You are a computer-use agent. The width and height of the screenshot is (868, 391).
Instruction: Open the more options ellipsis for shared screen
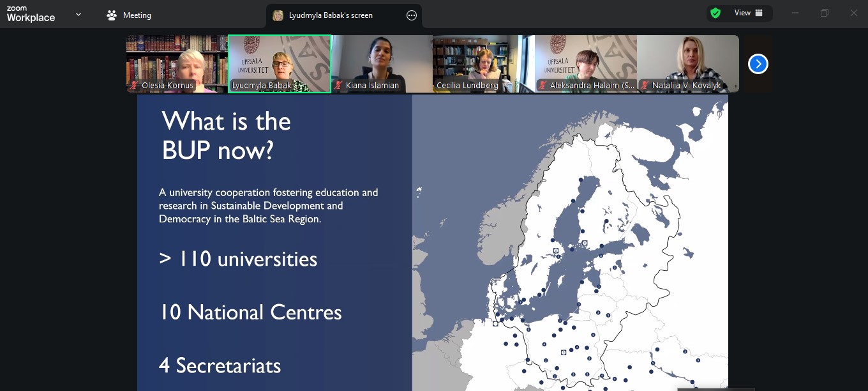pyautogui.click(x=412, y=15)
